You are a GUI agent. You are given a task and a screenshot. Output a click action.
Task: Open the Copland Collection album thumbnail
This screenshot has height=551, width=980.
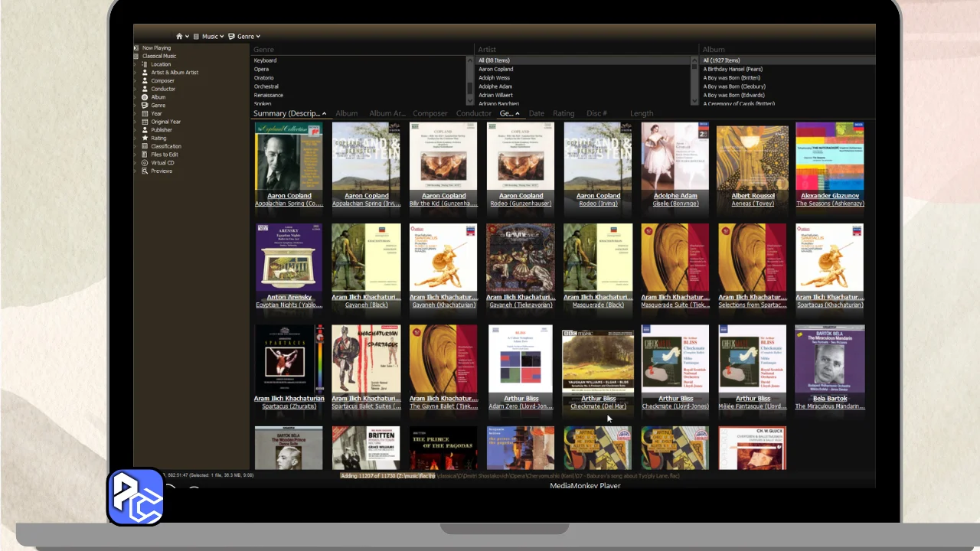pos(289,156)
